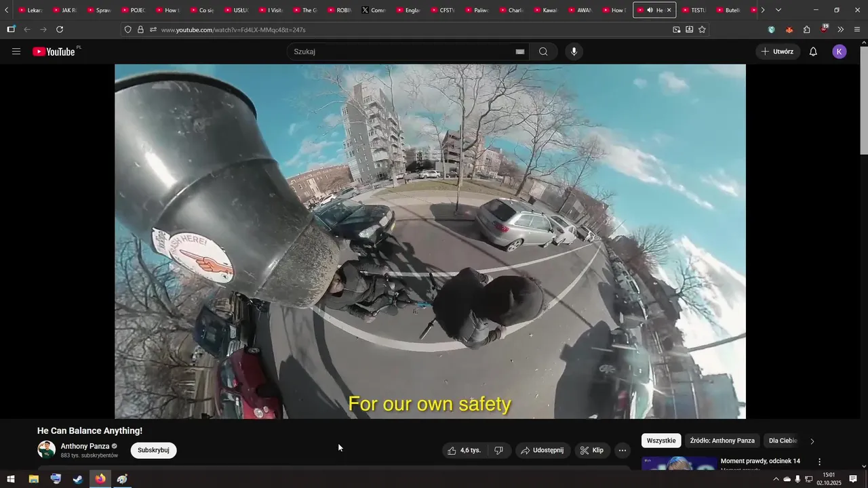Open Moment prawdy, odcinek 14 video
The image size is (868, 488).
pos(760,461)
